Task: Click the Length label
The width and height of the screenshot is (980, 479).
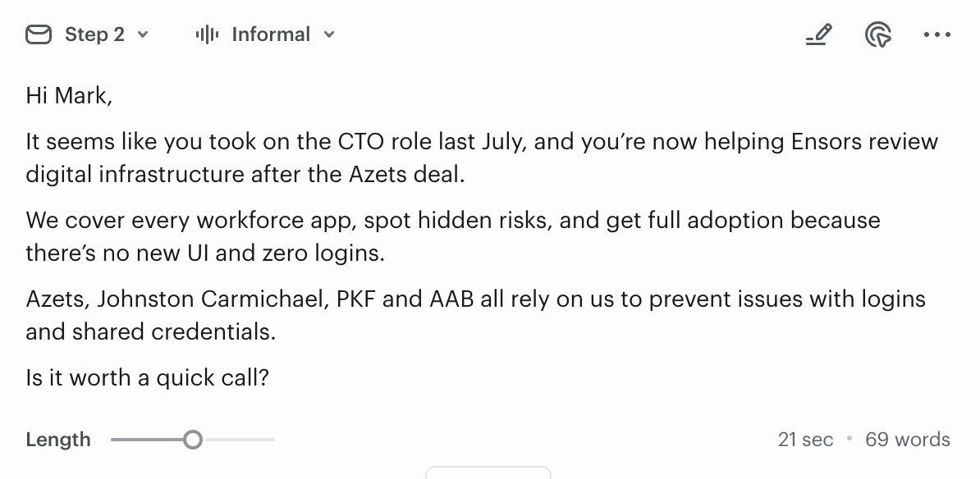Action: [x=58, y=440]
